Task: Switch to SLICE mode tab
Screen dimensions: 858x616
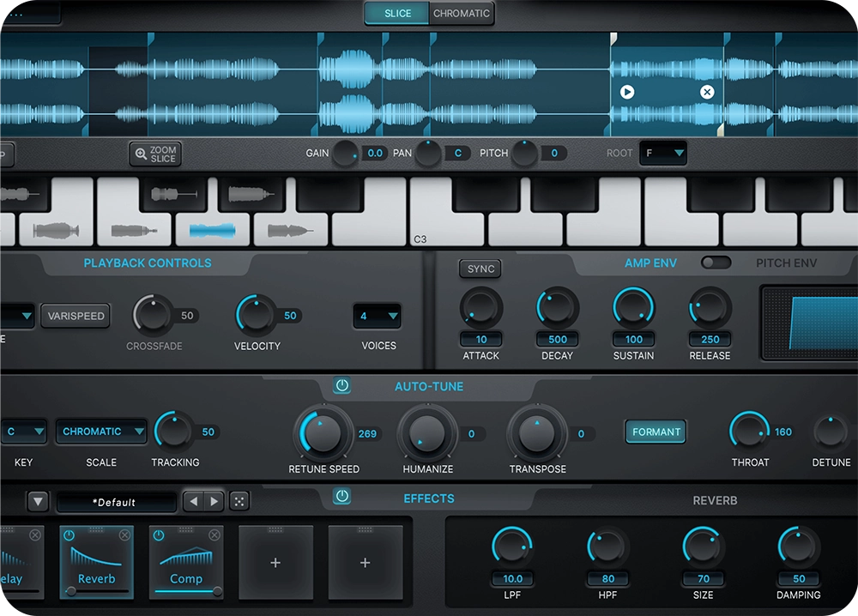Action: [397, 13]
